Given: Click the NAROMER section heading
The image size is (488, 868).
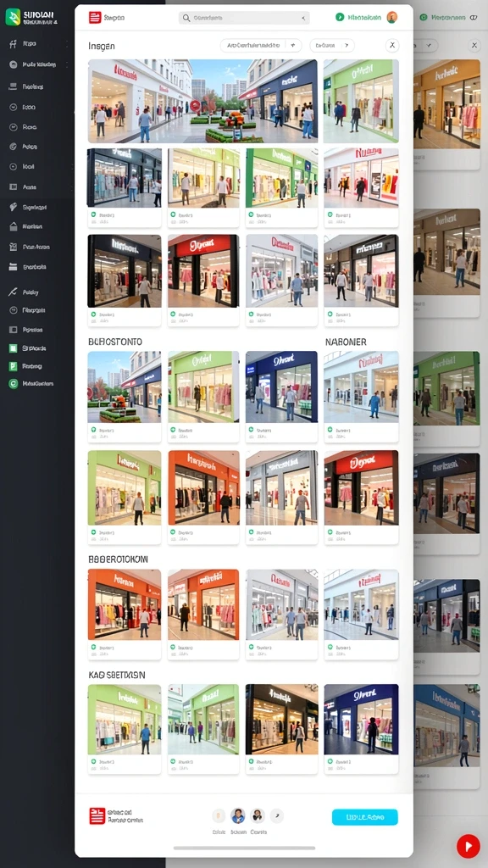Looking at the screenshot, I should tap(346, 342).
